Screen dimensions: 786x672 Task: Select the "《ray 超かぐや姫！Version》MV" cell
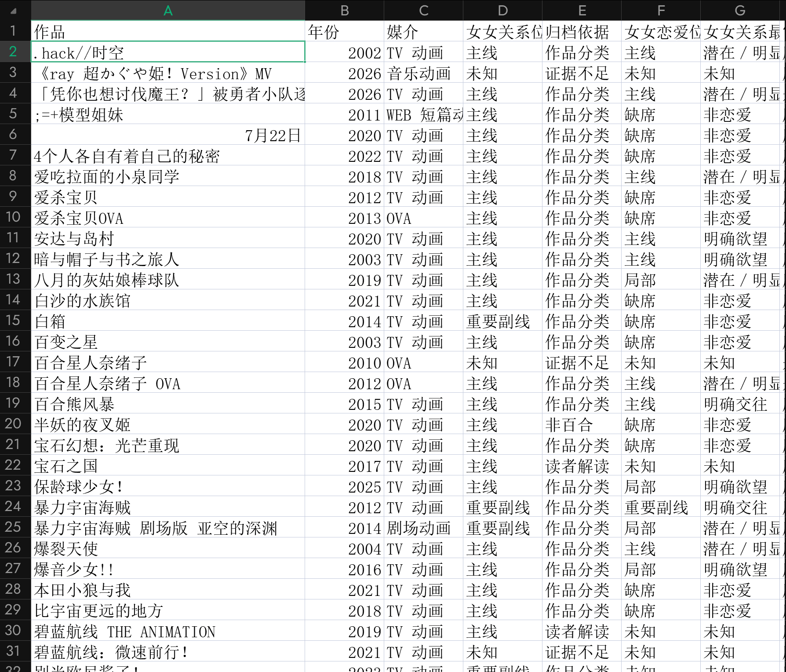[x=168, y=73]
